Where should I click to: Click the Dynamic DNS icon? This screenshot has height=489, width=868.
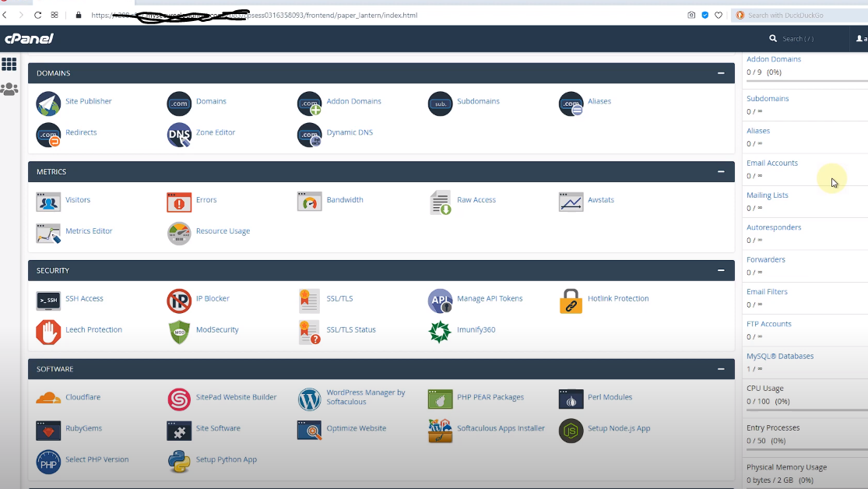310,134
